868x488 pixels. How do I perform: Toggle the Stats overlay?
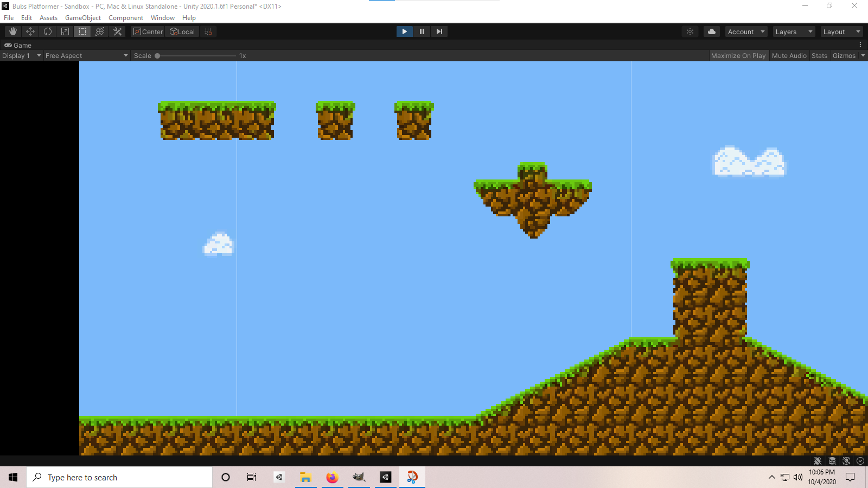click(820, 55)
